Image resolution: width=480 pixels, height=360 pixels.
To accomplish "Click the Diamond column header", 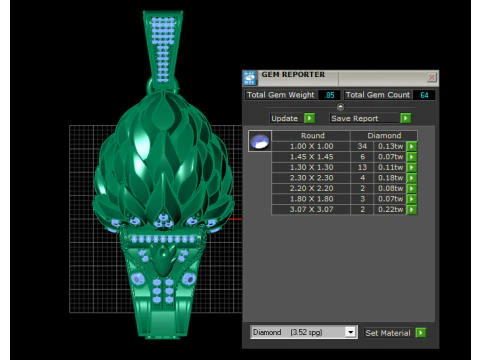I will click(x=384, y=136).
